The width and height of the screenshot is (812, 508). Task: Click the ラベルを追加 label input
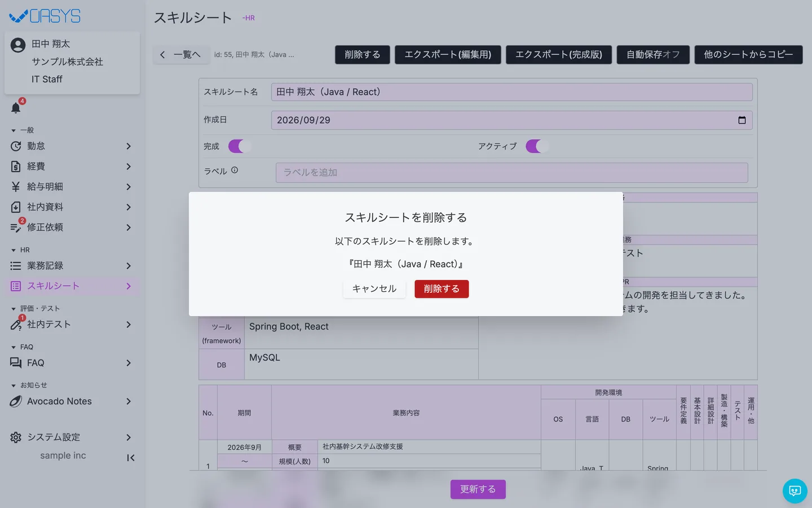point(512,173)
